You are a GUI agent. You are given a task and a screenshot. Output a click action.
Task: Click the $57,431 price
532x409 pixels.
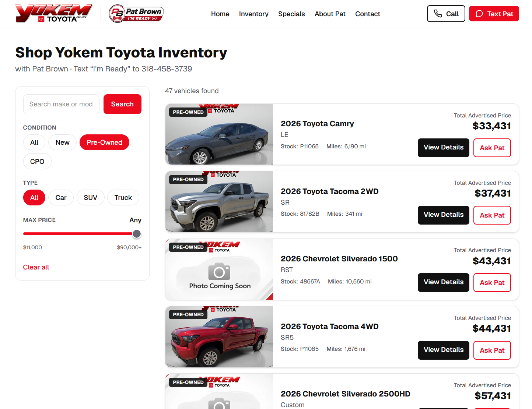click(x=493, y=396)
